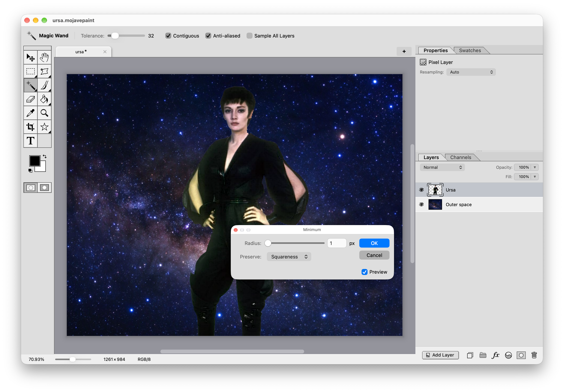The width and height of the screenshot is (564, 392).
Task: Open the Opacity percentage dropdown arrow
Action: 535,167
